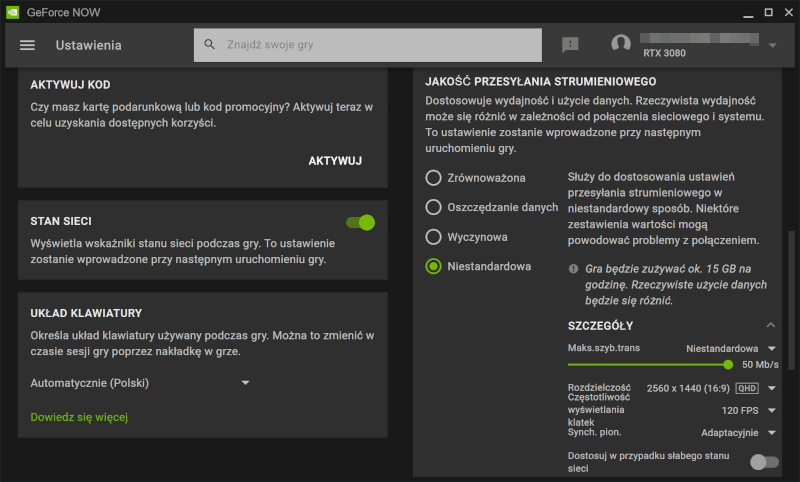Search in the Znajdź swoje gry field
The width and height of the screenshot is (800, 482).
coord(368,45)
